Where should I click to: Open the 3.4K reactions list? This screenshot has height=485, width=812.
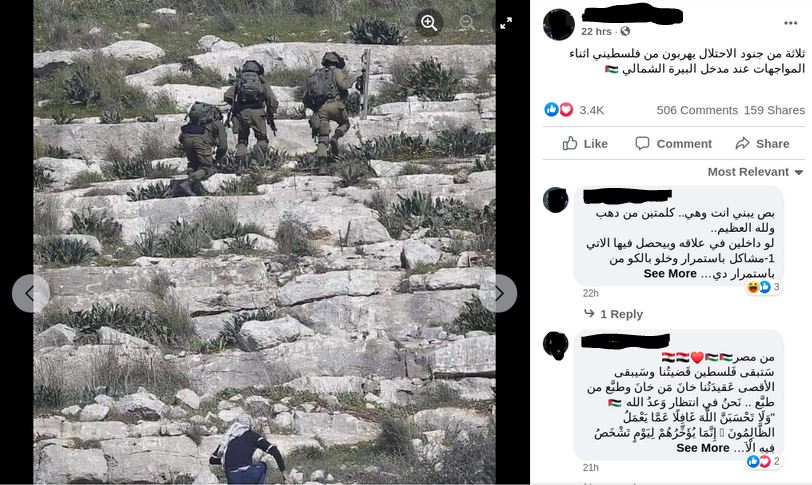(x=591, y=110)
